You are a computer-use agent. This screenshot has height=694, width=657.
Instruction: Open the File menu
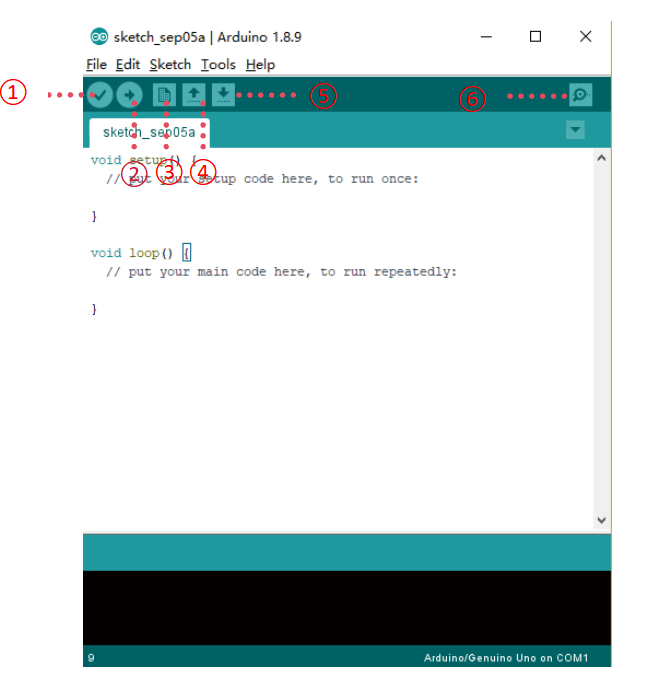point(96,65)
